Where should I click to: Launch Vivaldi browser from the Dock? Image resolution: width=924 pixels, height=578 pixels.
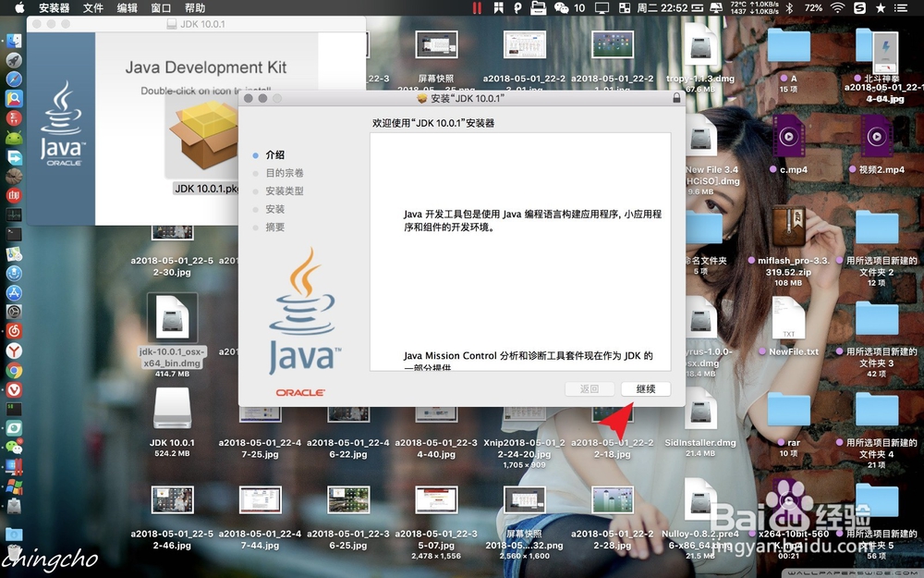tap(14, 389)
